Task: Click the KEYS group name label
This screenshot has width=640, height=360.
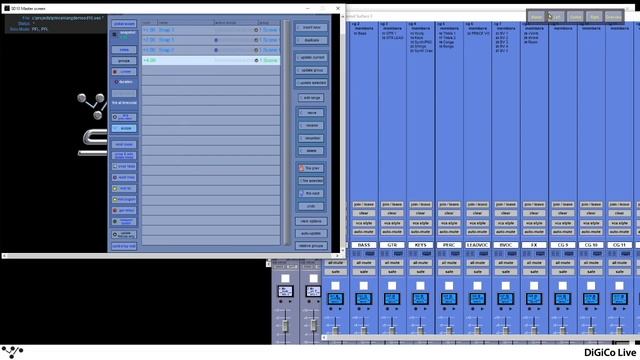Action: point(420,245)
